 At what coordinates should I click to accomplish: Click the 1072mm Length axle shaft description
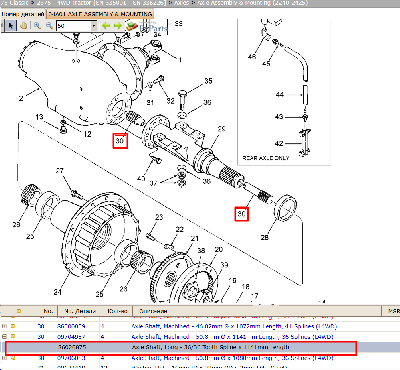[x=234, y=326]
